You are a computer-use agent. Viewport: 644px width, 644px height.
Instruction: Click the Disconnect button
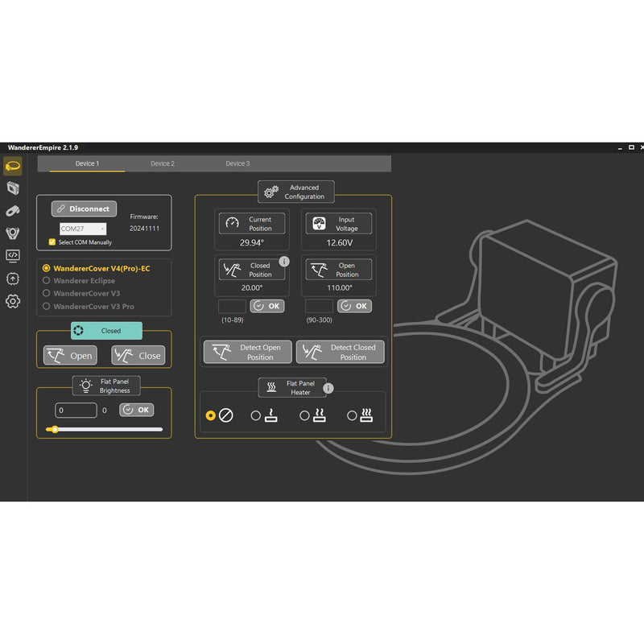84,208
